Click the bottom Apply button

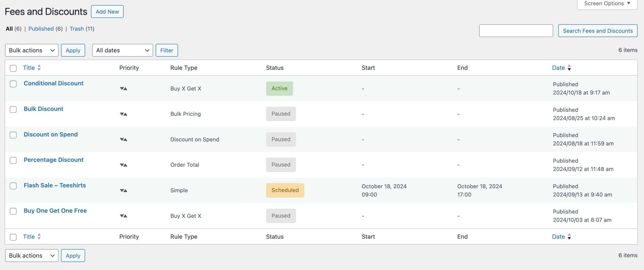point(73,256)
